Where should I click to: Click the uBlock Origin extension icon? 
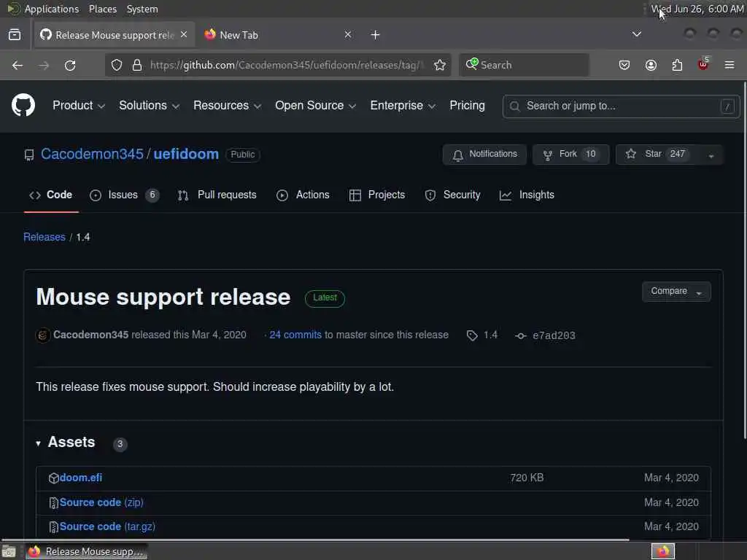click(x=703, y=64)
